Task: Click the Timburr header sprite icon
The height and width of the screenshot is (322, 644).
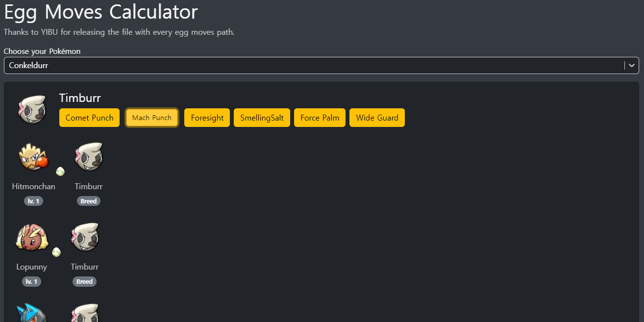Action: 32,109
